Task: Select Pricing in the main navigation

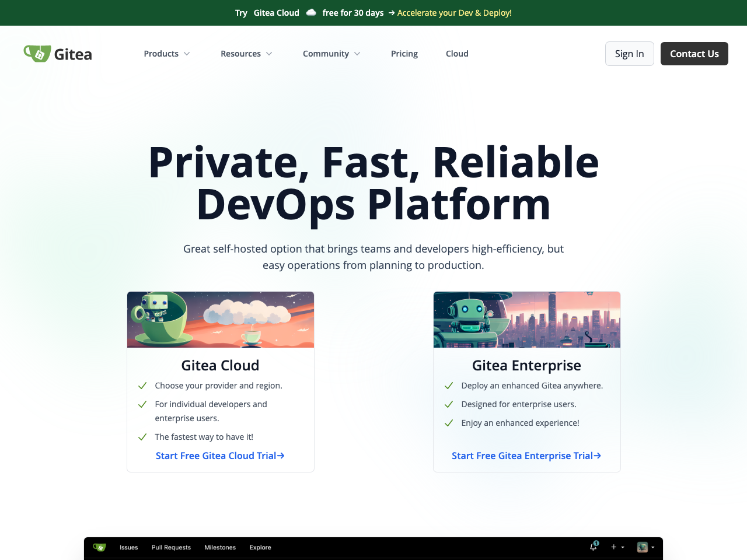Action: click(404, 53)
